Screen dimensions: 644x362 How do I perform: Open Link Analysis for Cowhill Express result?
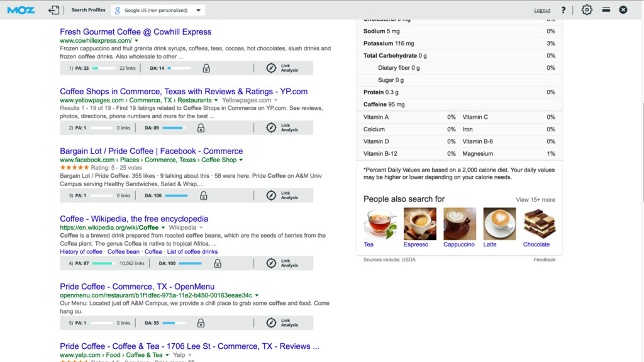(289, 68)
